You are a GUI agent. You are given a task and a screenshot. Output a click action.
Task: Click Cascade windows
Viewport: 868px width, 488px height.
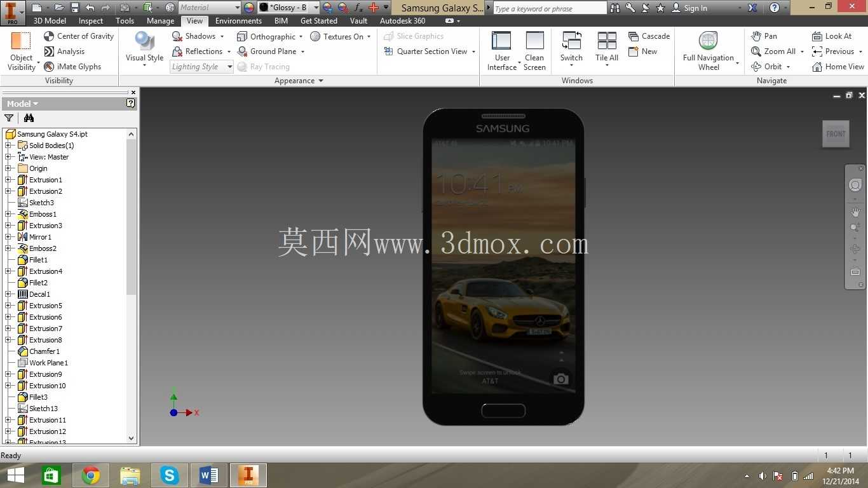[649, 36]
